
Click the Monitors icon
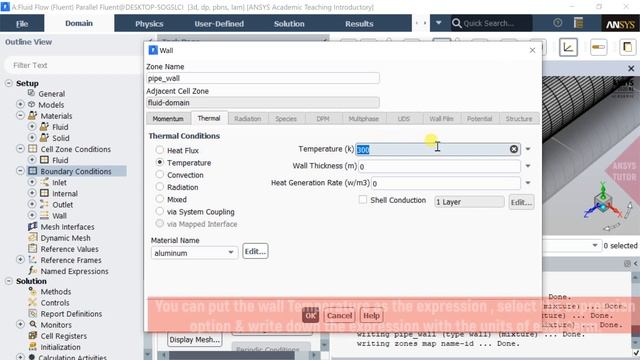(x=32, y=324)
